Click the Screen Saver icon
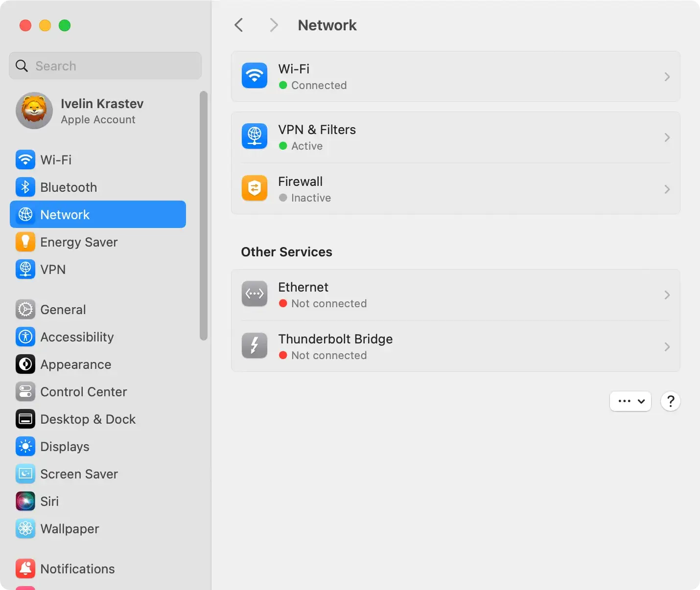 25,474
